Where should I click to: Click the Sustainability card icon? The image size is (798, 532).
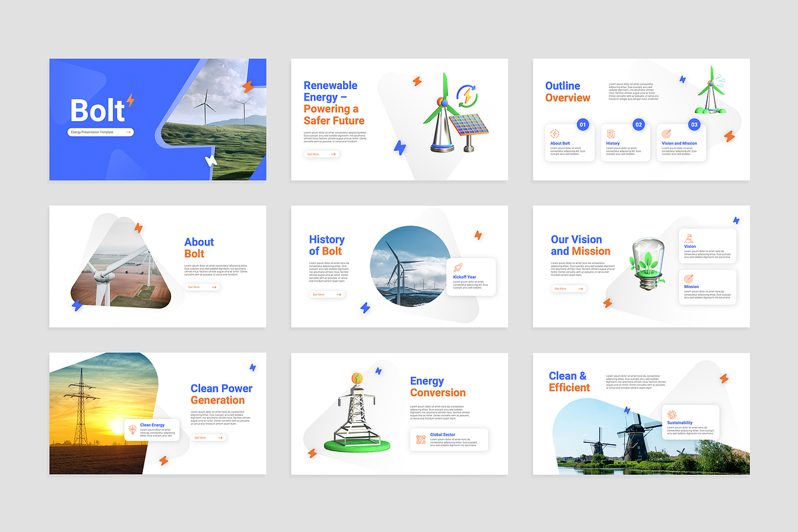(672, 414)
